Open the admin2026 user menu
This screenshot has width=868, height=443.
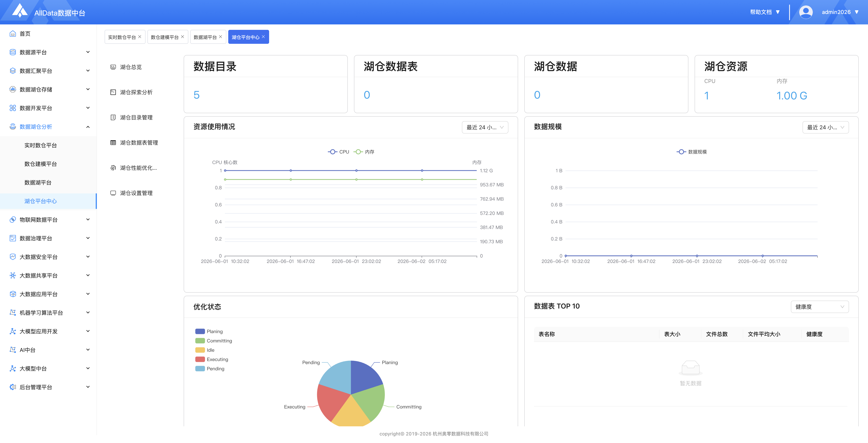[840, 12]
